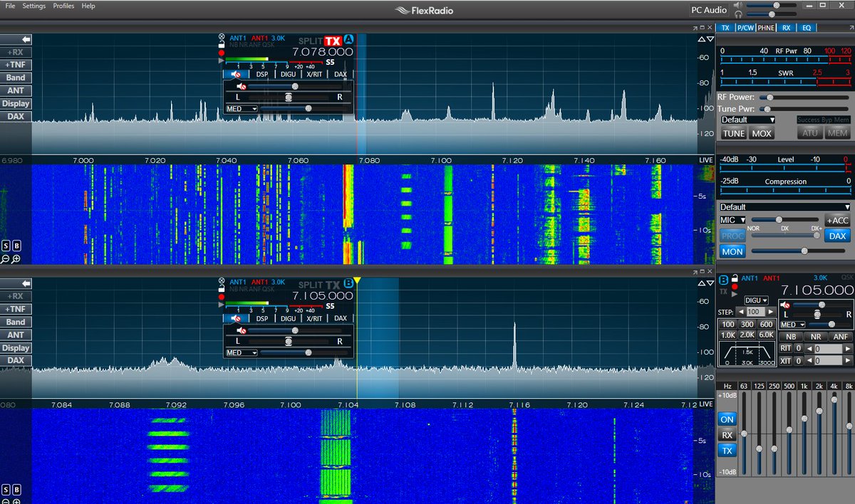Adjust the 1k equalizer band slider

tap(804, 434)
